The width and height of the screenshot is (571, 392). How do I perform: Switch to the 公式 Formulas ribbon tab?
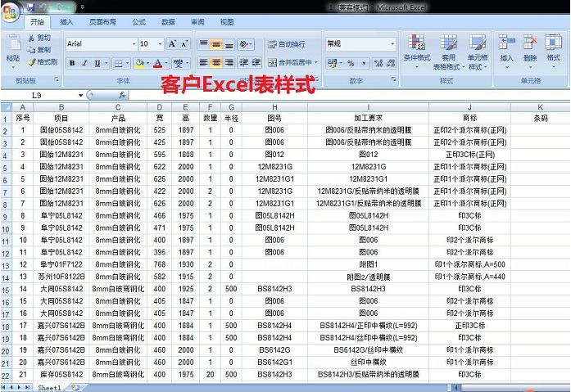pos(138,22)
